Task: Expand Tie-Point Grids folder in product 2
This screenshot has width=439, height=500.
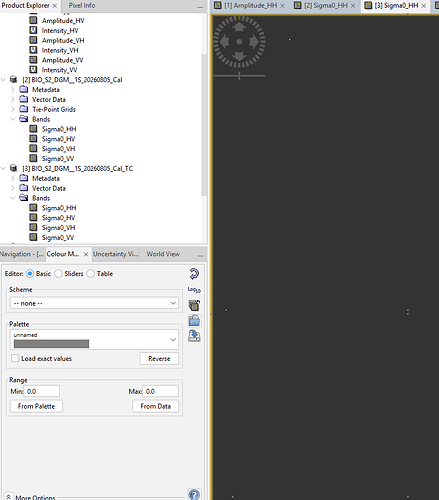Action: coord(13,109)
